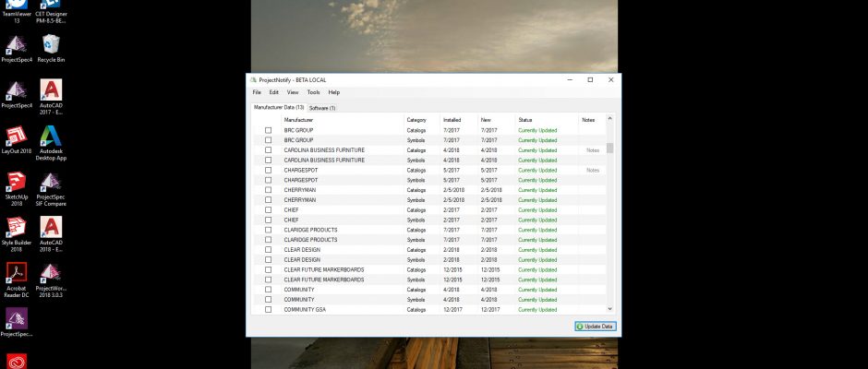Screen dimensions: 868x369
Task: Check the BRC GROUP Symbols row checkbox
Action: point(269,140)
